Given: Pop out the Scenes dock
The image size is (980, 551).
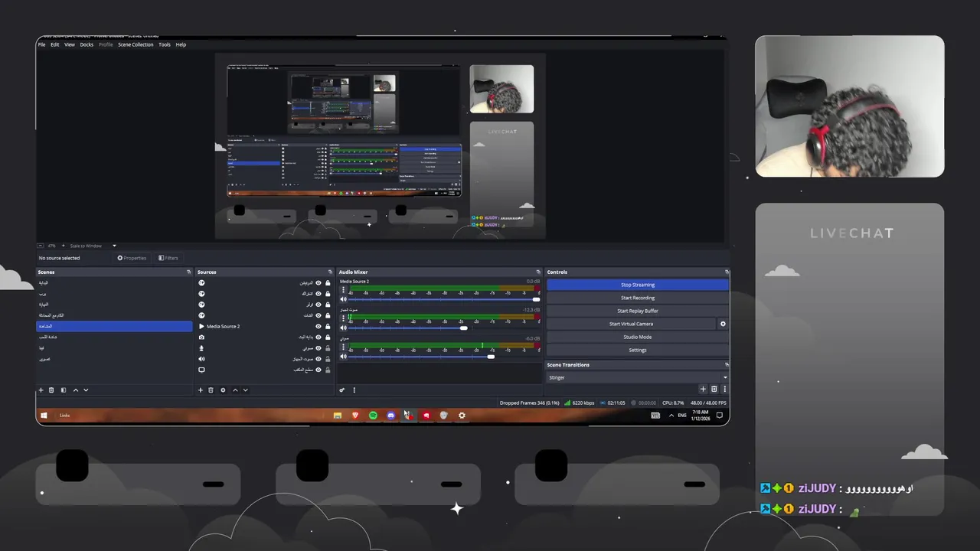Looking at the screenshot, I should [188, 272].
